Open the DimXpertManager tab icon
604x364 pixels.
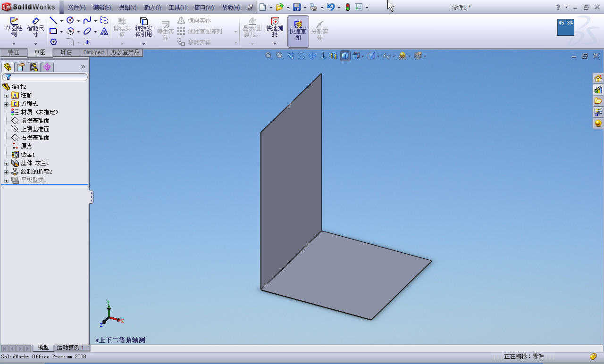(47, 67)
